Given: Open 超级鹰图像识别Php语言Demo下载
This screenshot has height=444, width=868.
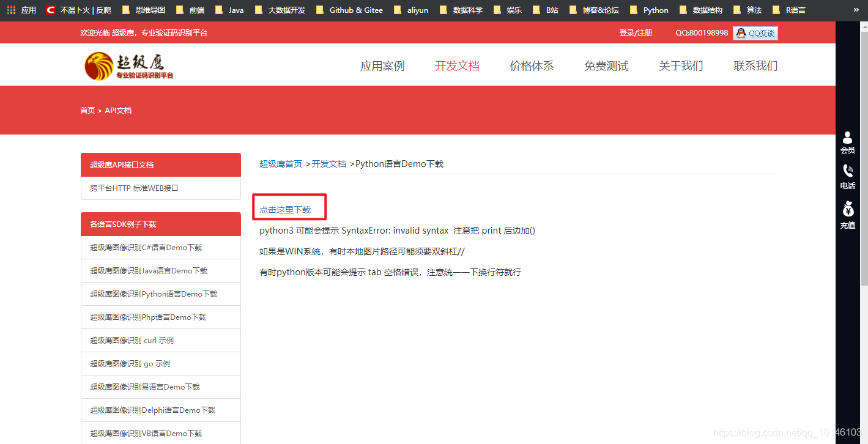Looking at the screenshot, I should (161, 317).
